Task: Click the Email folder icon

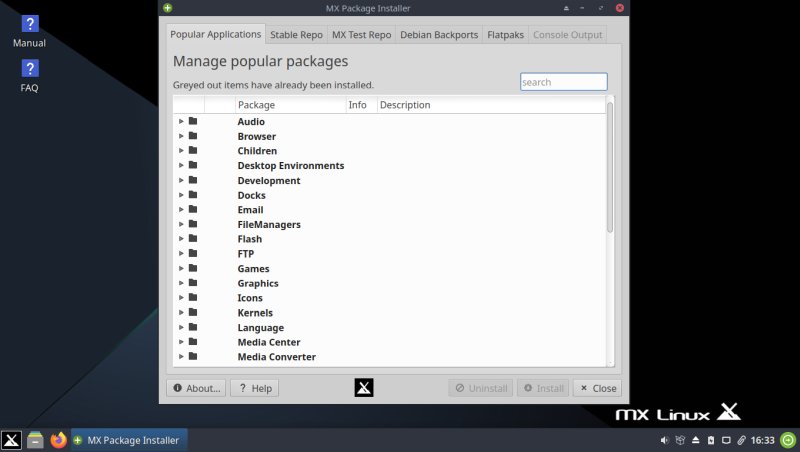Action: point(193,209)
